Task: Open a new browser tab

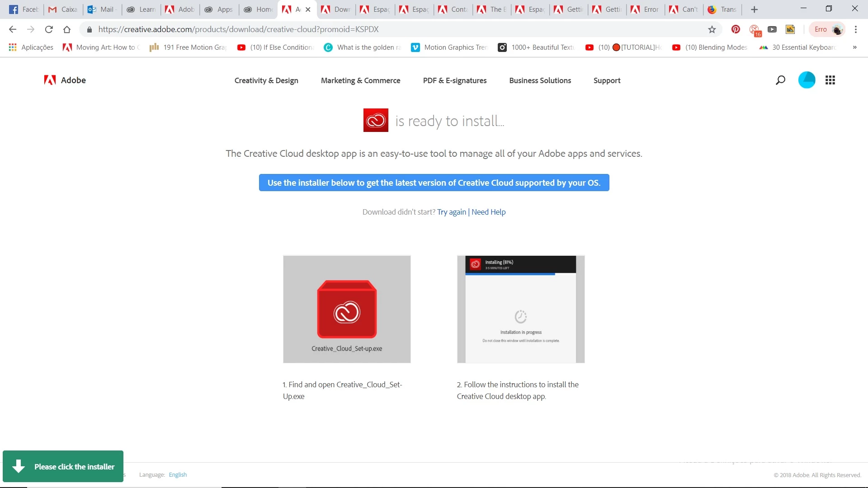Action: (x=754, y=9)
